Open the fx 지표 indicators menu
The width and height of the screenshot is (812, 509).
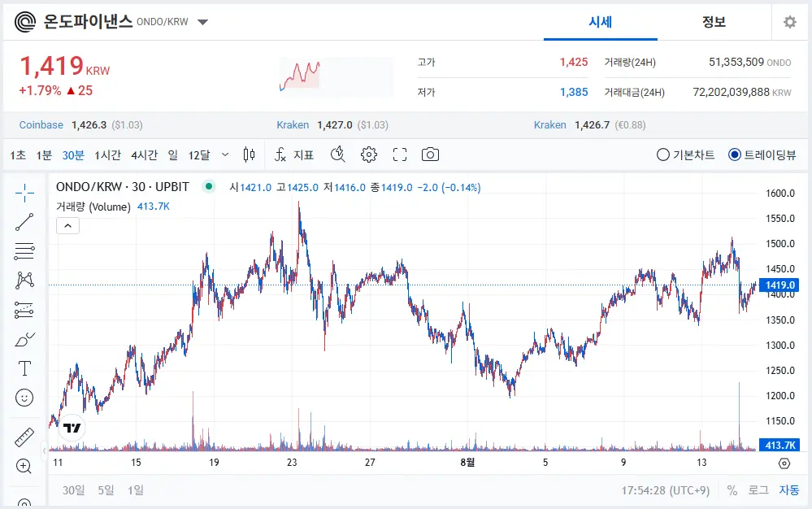(x=294, y=154)
